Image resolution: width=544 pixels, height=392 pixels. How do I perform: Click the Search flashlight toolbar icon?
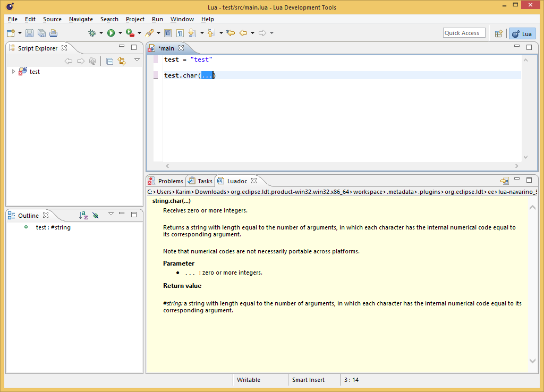pos(149,33)
